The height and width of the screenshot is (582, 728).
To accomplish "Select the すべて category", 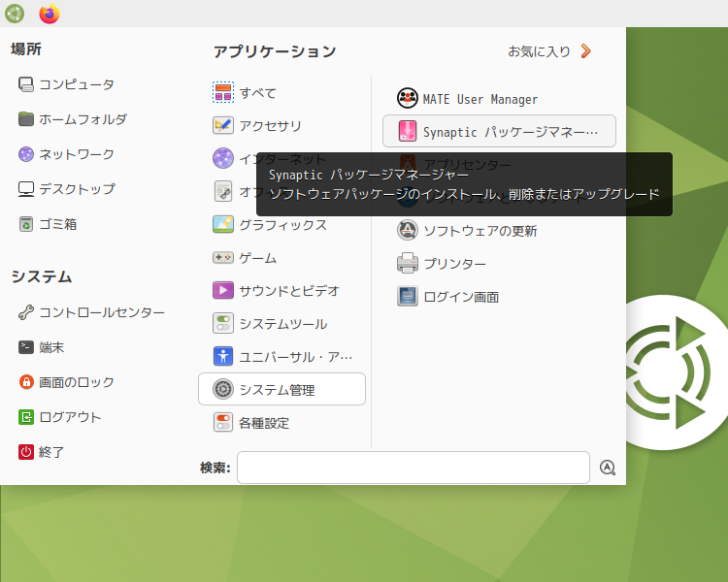I will click(x=281, y=92).
